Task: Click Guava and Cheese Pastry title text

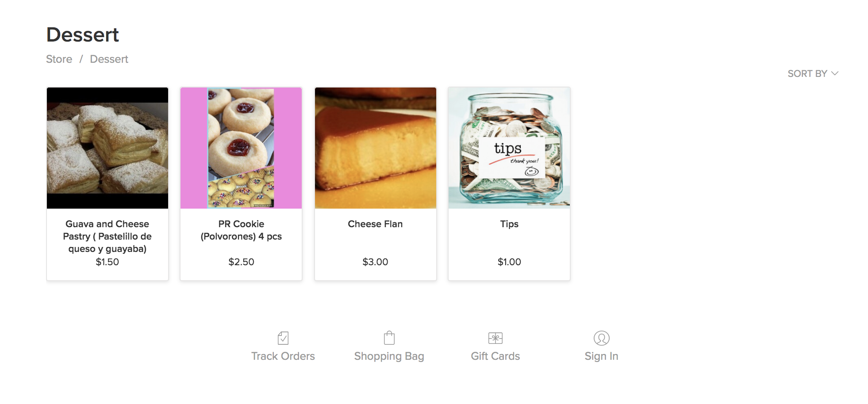Action: [x=108, y=236]
